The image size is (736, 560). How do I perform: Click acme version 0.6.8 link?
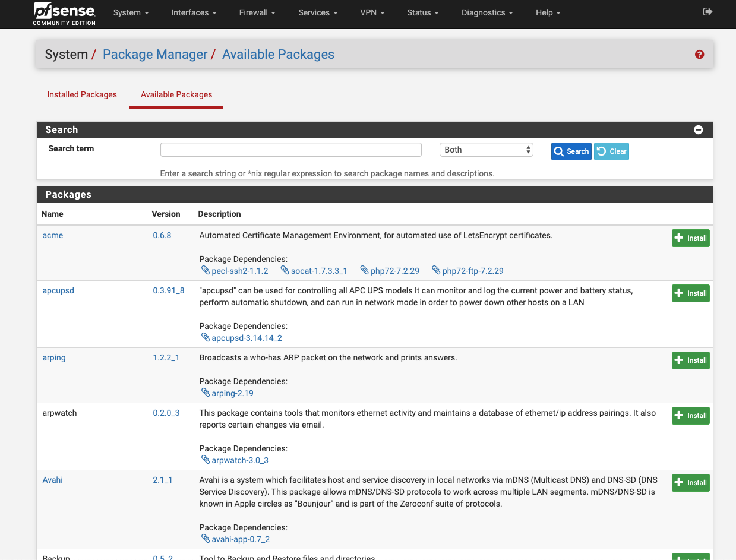[162, 235]
